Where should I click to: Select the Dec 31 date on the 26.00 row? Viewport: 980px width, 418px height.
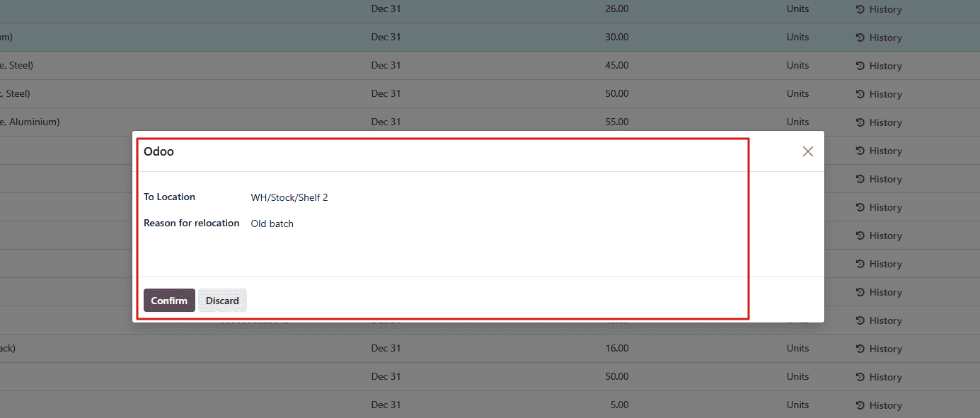(x=386, y=8)
